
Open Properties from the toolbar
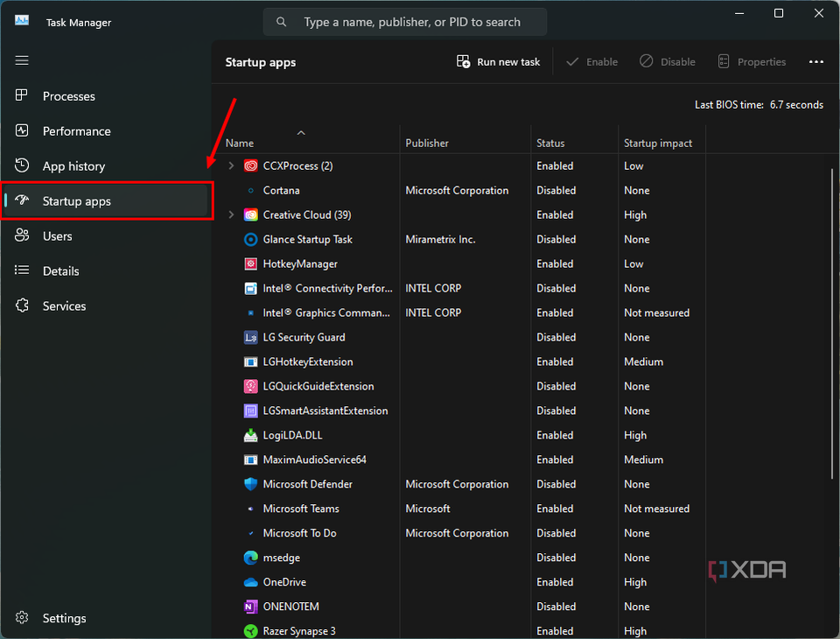752,61
